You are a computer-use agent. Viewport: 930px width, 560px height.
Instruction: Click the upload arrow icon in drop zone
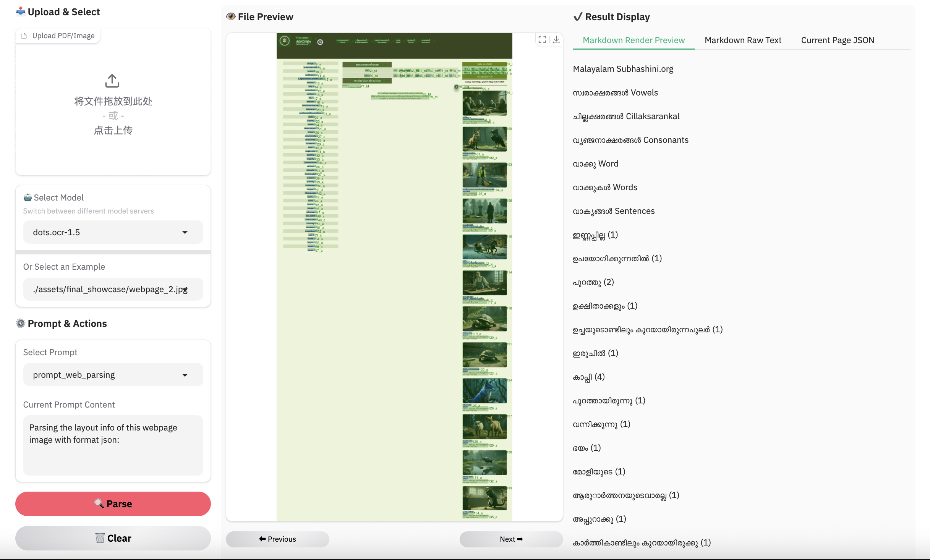[x=112, y=81]
